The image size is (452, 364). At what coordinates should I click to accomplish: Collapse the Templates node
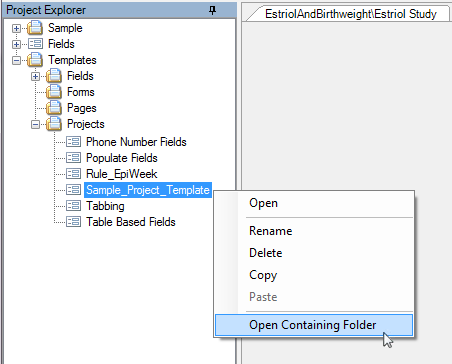[x=16, y=60]
